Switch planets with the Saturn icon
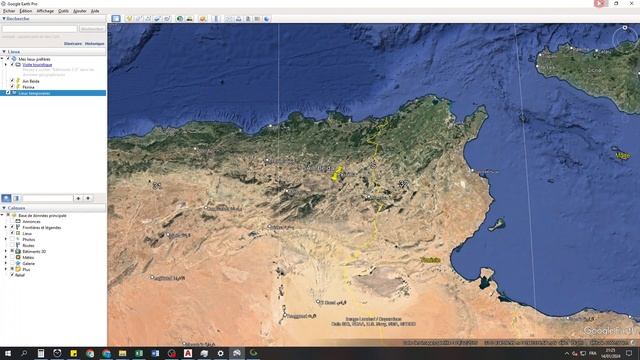The height and width of the screenshot is (360, 640). (203, 19)
